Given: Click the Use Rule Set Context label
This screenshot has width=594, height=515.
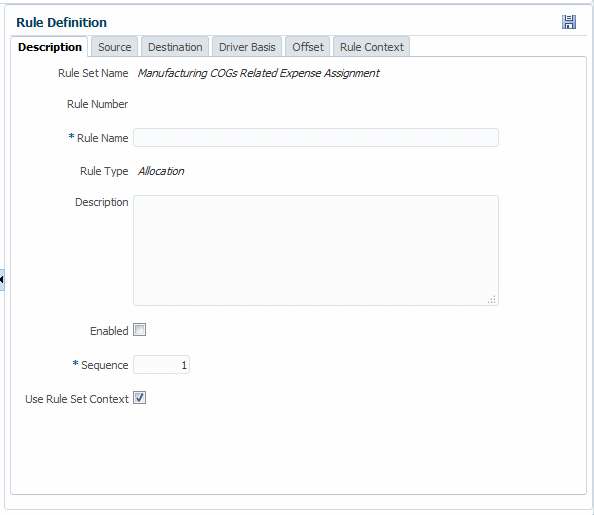Looking at the screenshot, I should point(77,399).
